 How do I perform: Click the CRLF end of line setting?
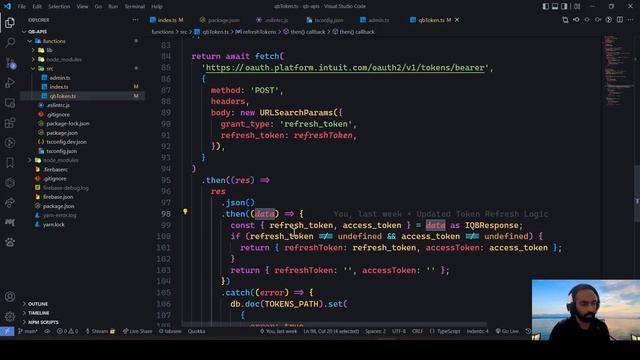[x=417, y=331]
